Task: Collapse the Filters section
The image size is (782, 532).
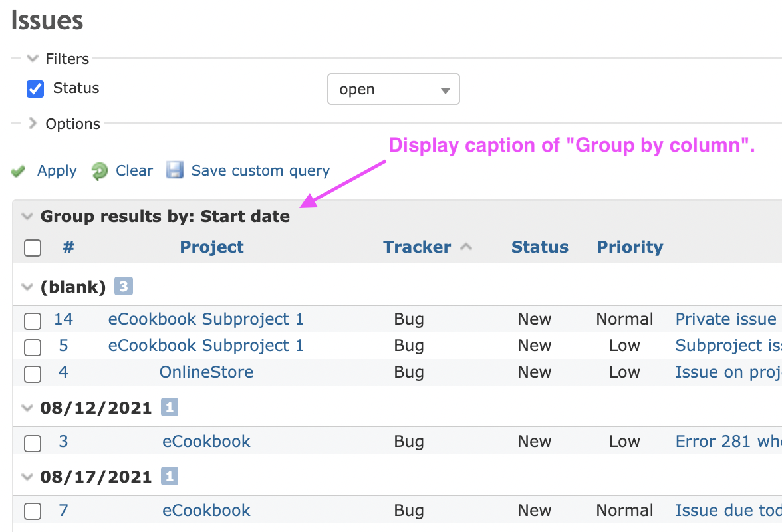Action: 33,59
